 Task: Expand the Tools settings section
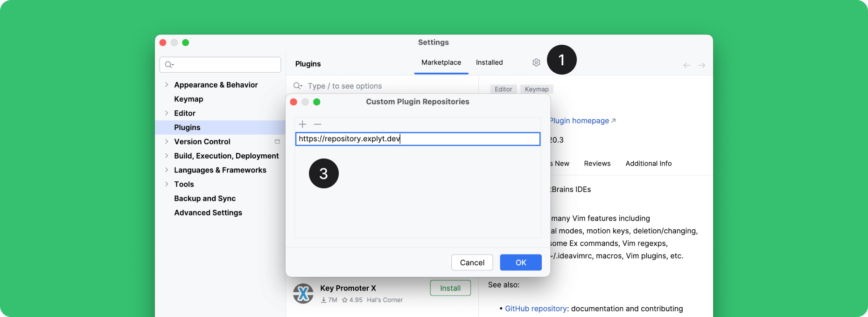(167, 184)
